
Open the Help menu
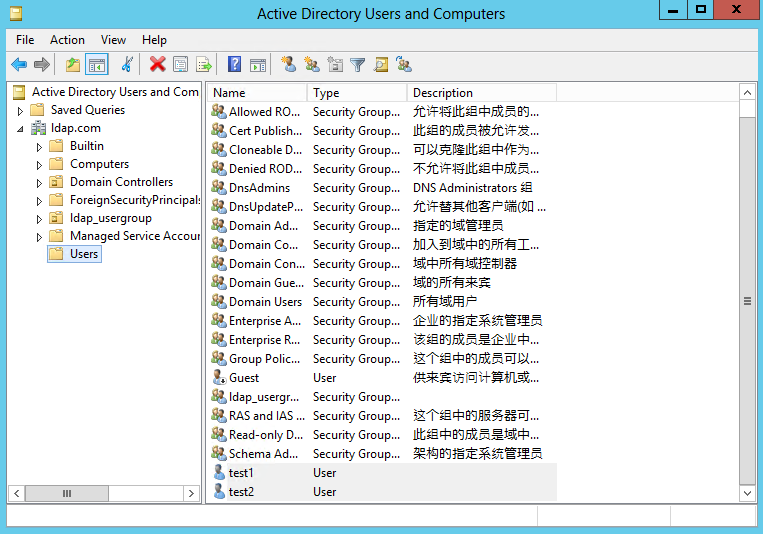coord(154,40)
